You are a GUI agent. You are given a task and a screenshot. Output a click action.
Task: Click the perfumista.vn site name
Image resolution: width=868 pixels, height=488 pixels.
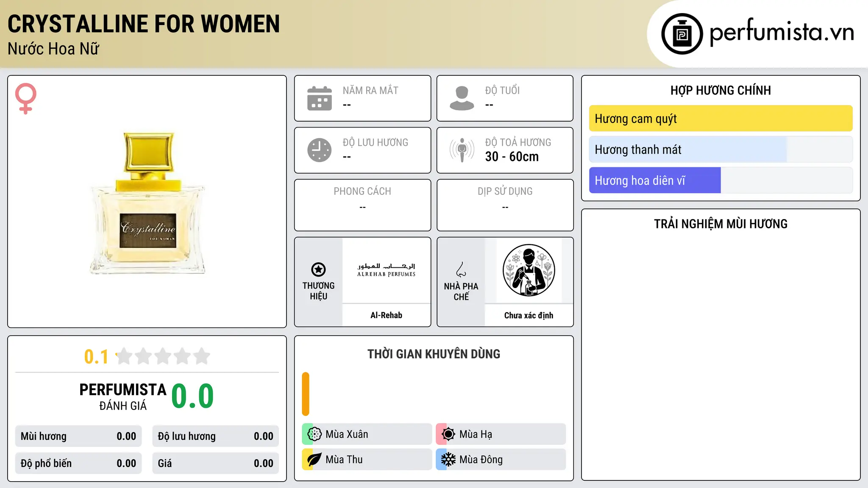click(782, 32)
